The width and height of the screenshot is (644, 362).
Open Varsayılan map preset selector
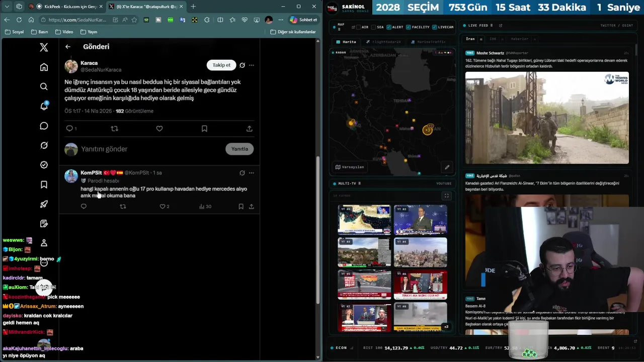pos(349,167)
